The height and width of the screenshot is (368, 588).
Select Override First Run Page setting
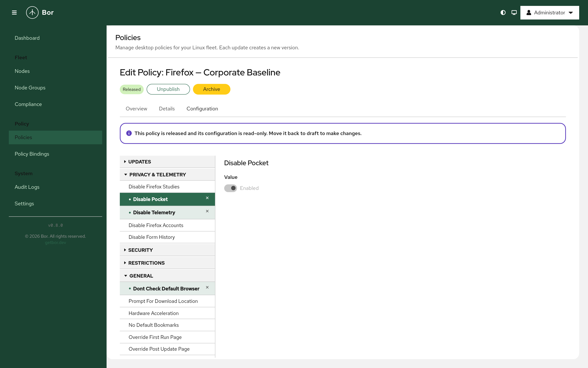tap(167, 337)
